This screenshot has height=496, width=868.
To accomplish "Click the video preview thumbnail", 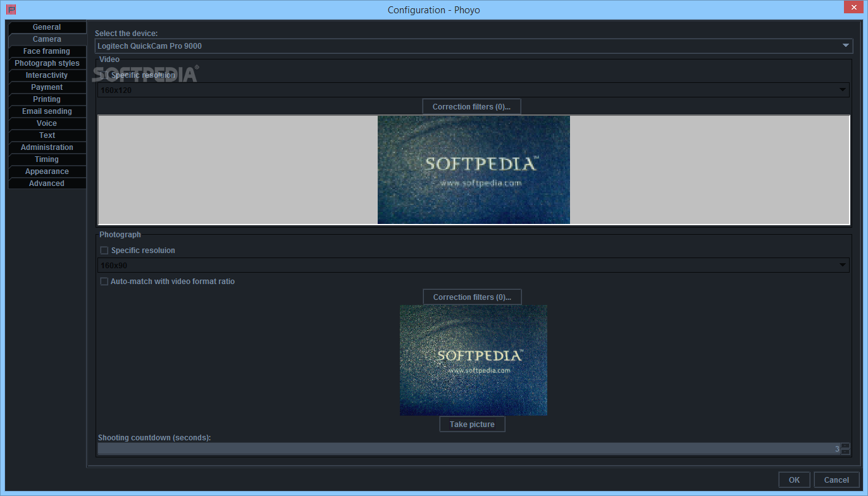I will 474,170.
